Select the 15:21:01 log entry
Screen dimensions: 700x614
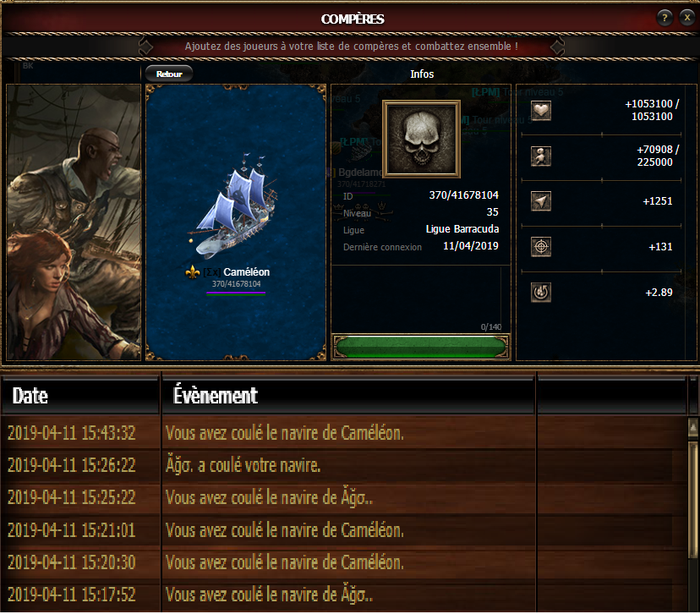pyautogui.click(x=344, y=530)
